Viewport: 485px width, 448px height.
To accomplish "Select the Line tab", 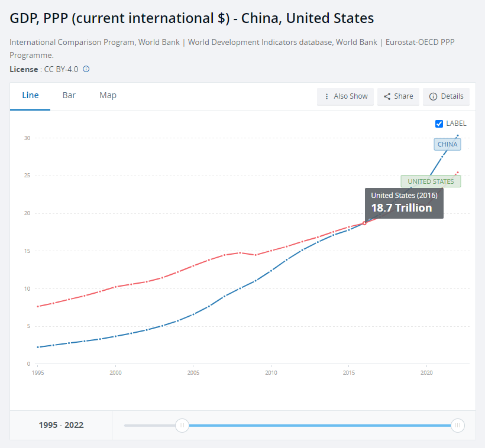I will (x=30, y=95).
